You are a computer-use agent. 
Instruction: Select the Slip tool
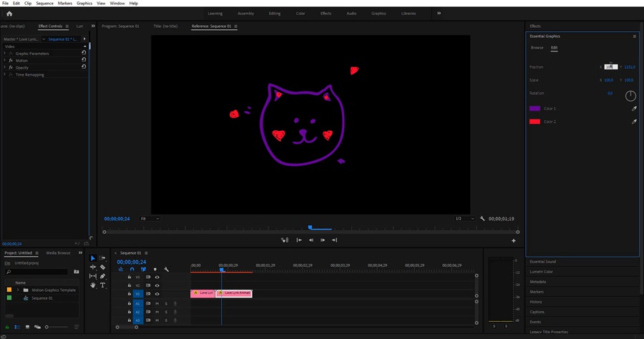93,276
